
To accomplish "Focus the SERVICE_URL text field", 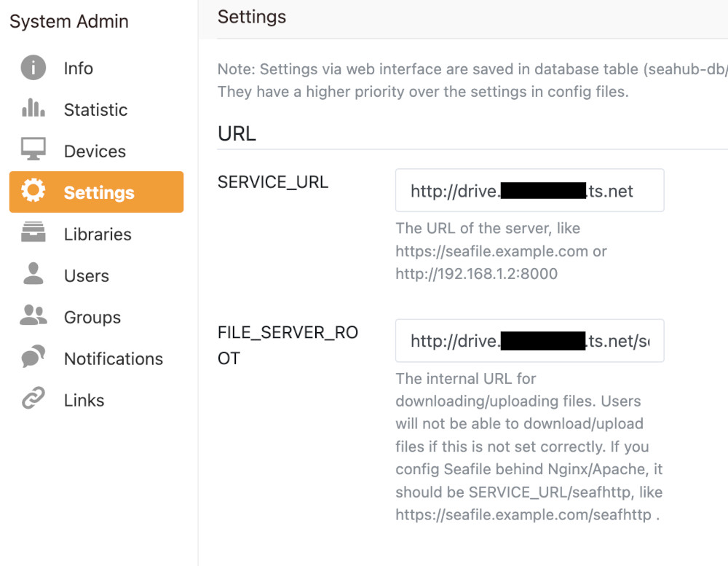I will [529, 191].
